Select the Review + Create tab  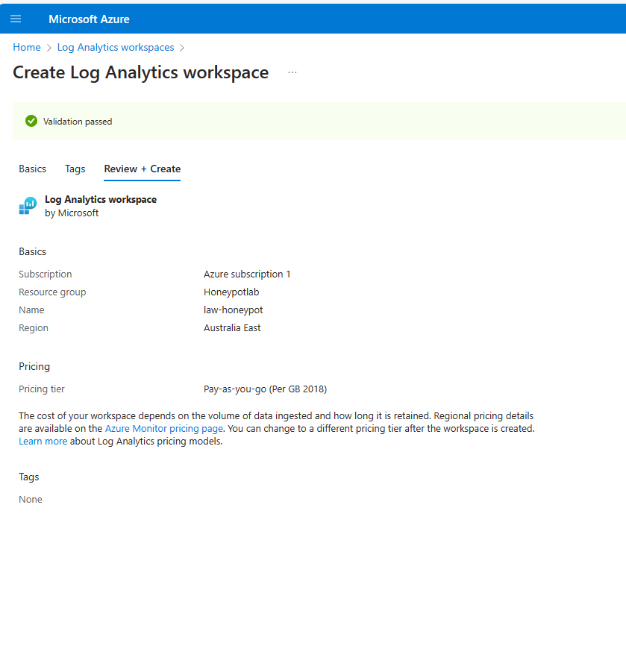[x=143, y=169]
